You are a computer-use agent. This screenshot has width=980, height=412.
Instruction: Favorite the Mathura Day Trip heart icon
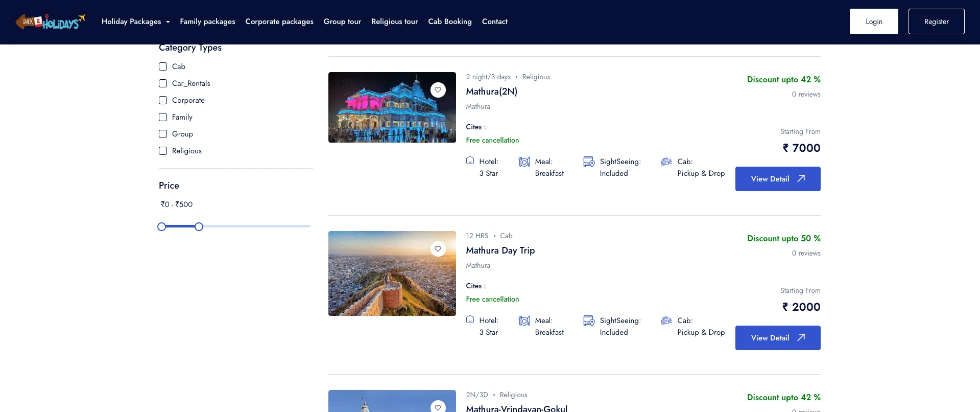pos(438,249)
